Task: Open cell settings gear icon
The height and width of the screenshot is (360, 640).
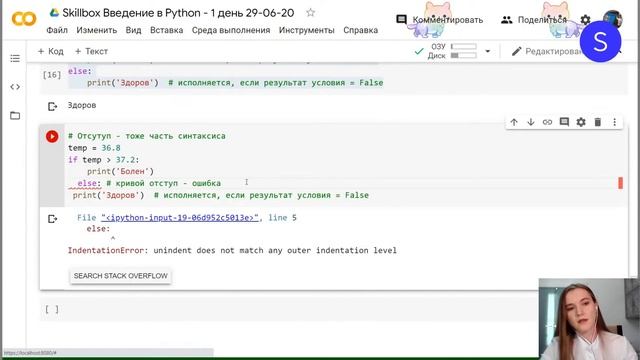Action: (x=581, y=122)
